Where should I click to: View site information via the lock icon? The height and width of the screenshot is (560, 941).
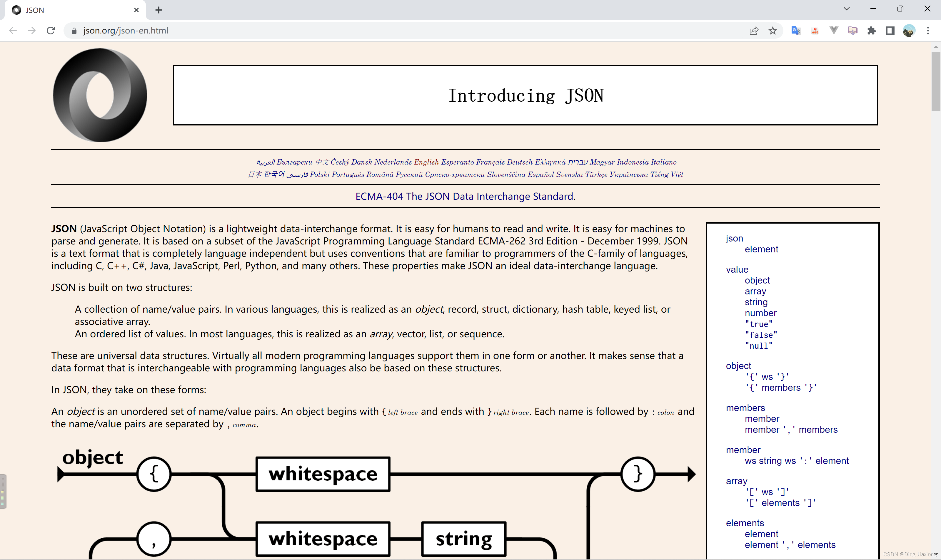(74, 31)
